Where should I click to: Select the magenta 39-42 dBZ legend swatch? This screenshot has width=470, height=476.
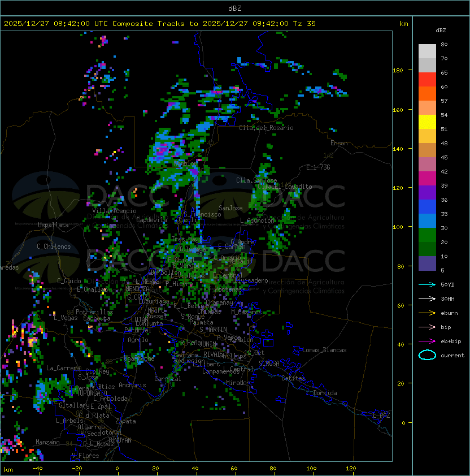427,178
